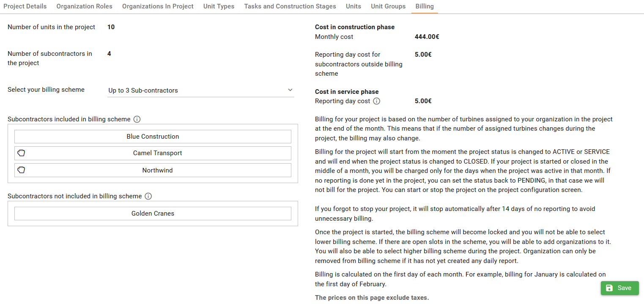Grab the drag handle on Camel Transport row

pos(22,153)
